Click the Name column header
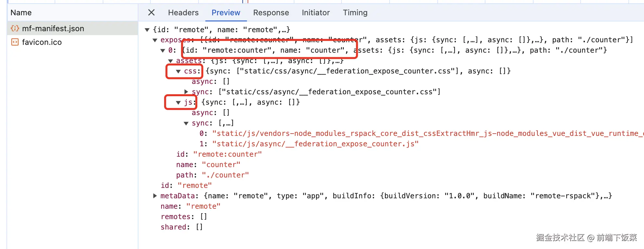This screenshot has height=249, width=644. 21,13
